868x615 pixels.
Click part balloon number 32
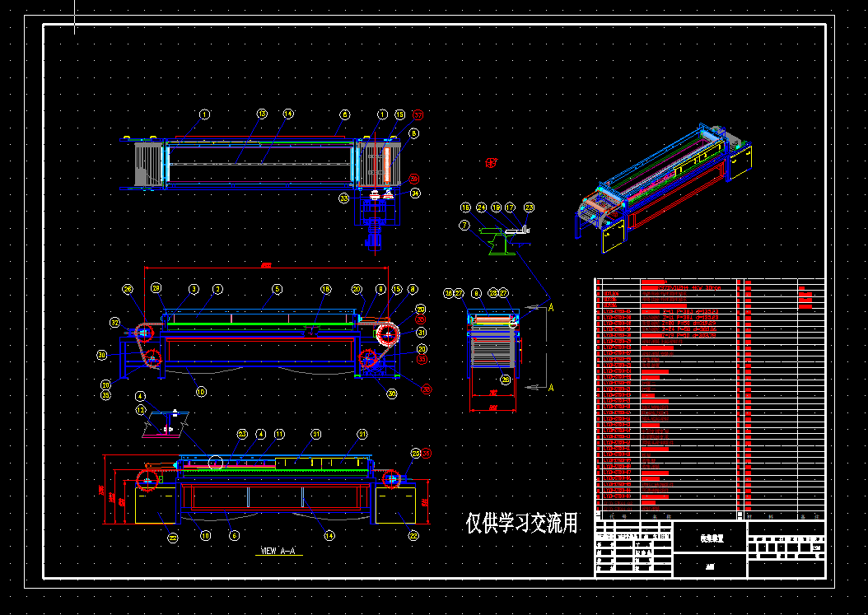[114, 323]
